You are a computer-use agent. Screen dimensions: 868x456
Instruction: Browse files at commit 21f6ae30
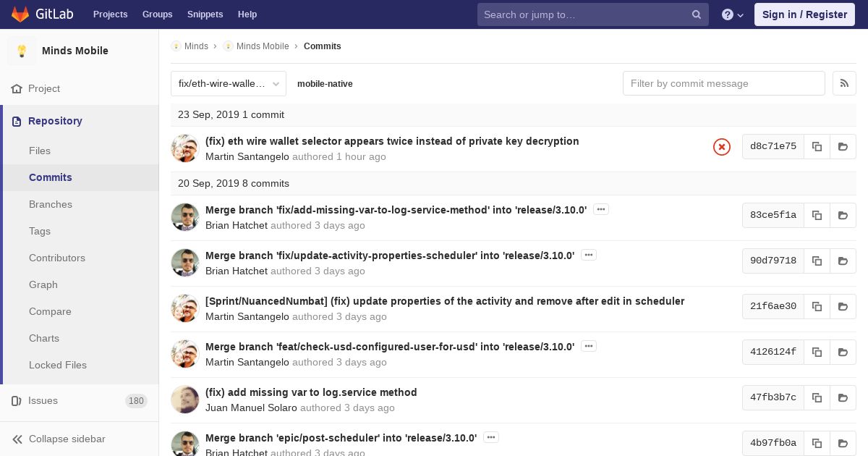click(x=843, y=306)
